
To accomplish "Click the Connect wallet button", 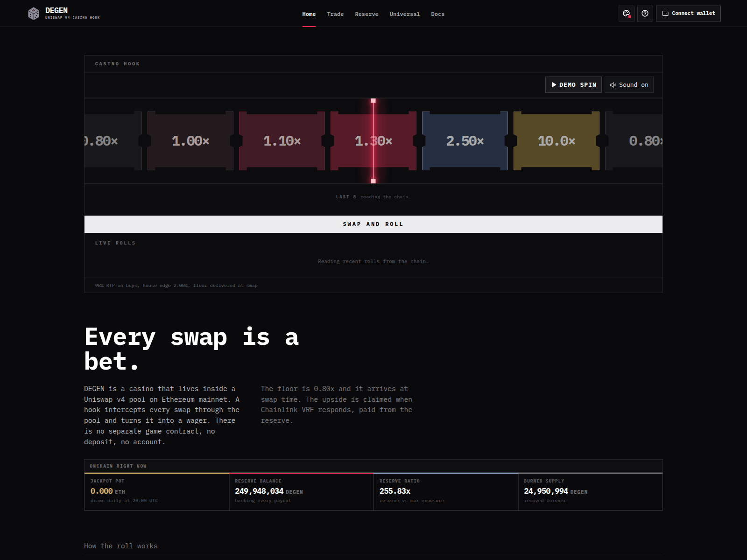I will click(x=688, y=14).
